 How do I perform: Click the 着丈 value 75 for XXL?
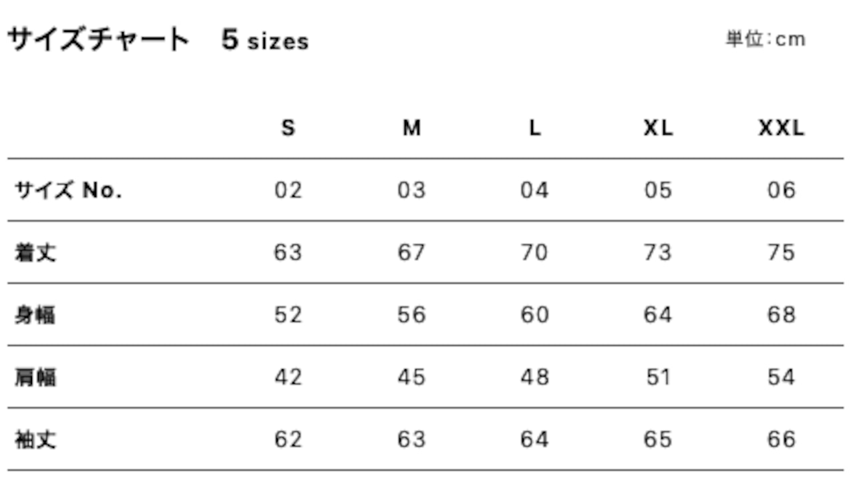click(782, 253)
